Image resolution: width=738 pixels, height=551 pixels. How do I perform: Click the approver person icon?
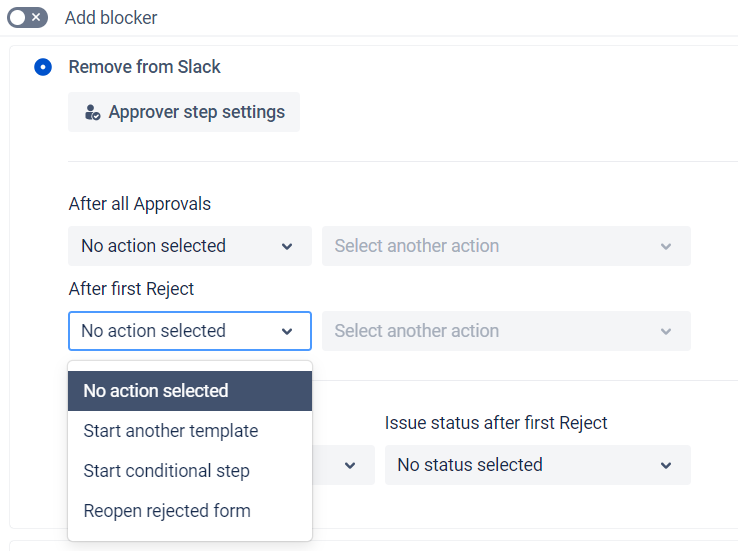point(92,113)
